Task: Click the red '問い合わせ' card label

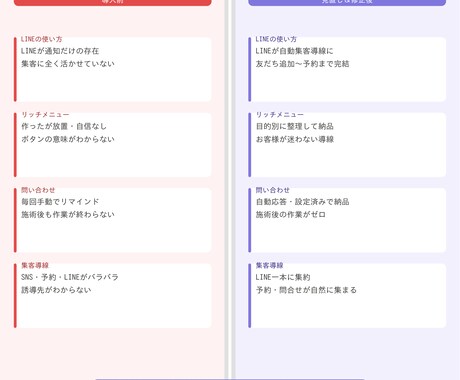Action: point(38,190)
